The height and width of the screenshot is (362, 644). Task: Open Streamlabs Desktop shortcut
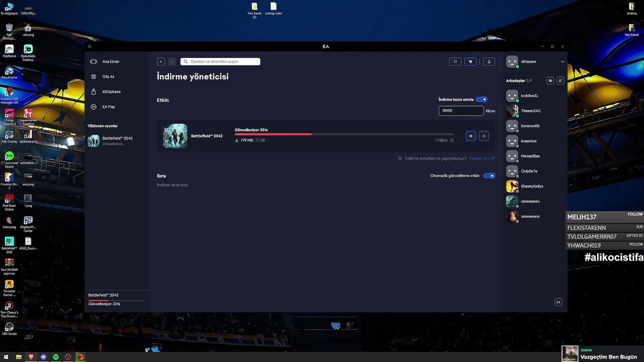pos(28,52)
